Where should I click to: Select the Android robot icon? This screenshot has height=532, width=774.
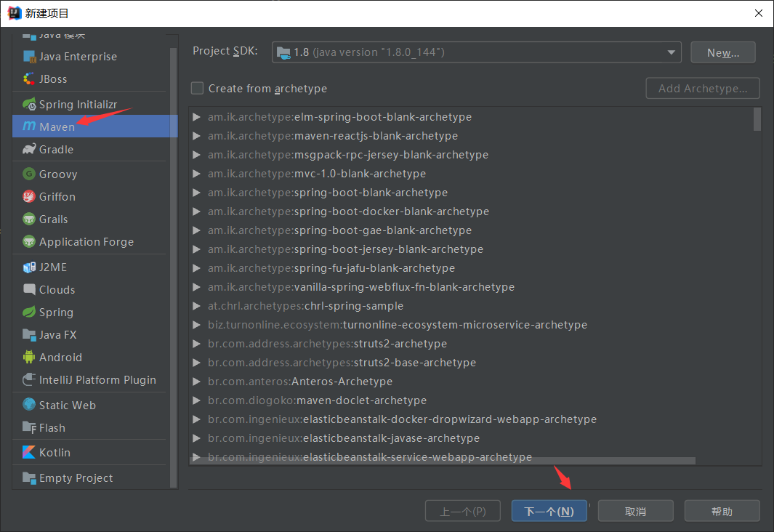29,358
